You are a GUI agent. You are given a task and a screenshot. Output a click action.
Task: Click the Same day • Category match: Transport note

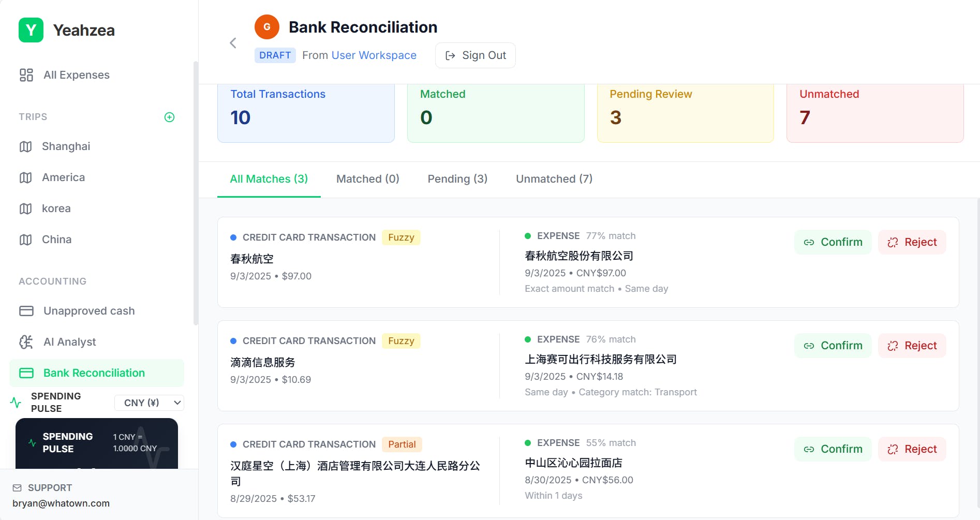pos(611,392)
